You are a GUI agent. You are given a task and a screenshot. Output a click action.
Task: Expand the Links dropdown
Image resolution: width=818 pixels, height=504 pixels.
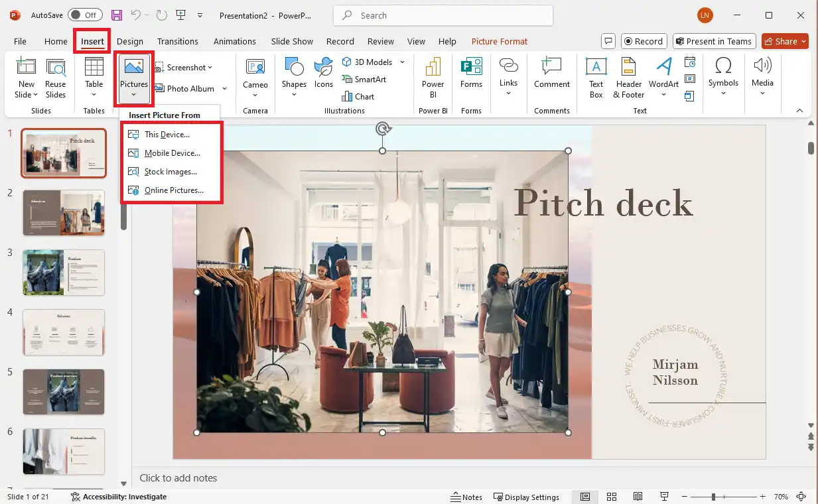(x=508, y=94)
